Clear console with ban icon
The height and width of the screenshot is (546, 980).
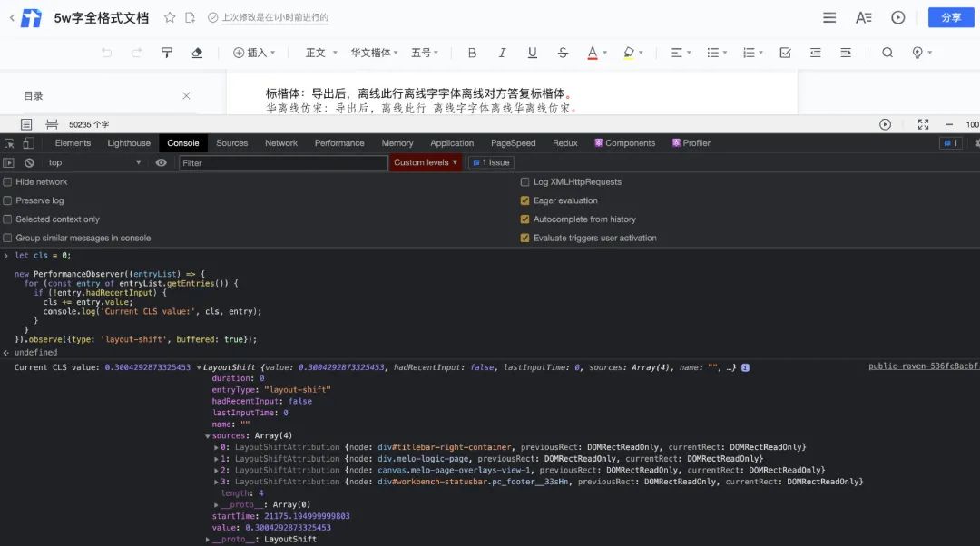point(29,162)
